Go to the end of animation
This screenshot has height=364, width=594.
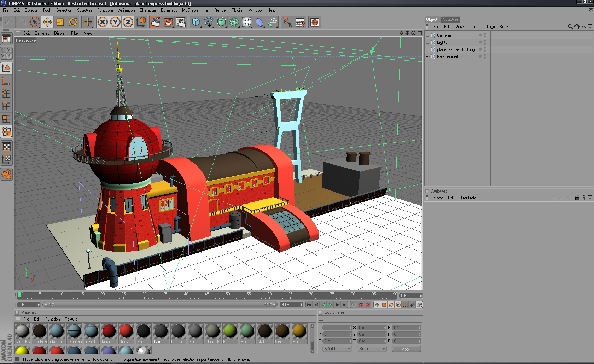344,305
